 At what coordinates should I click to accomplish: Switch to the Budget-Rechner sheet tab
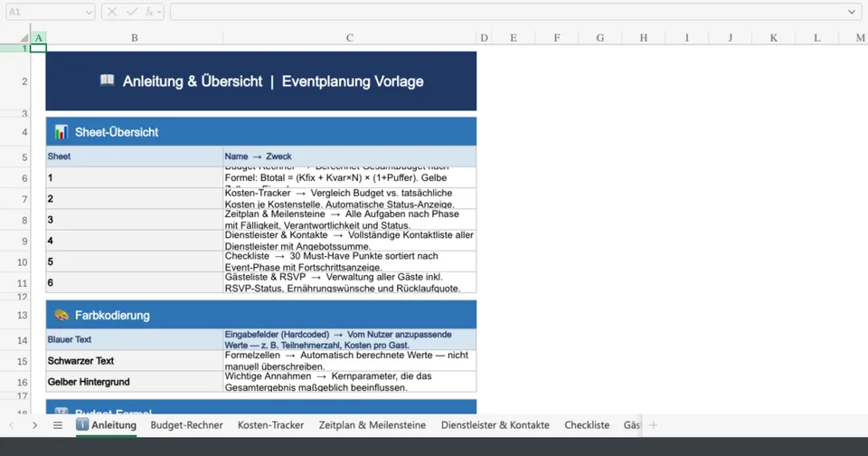coord(186,425)
